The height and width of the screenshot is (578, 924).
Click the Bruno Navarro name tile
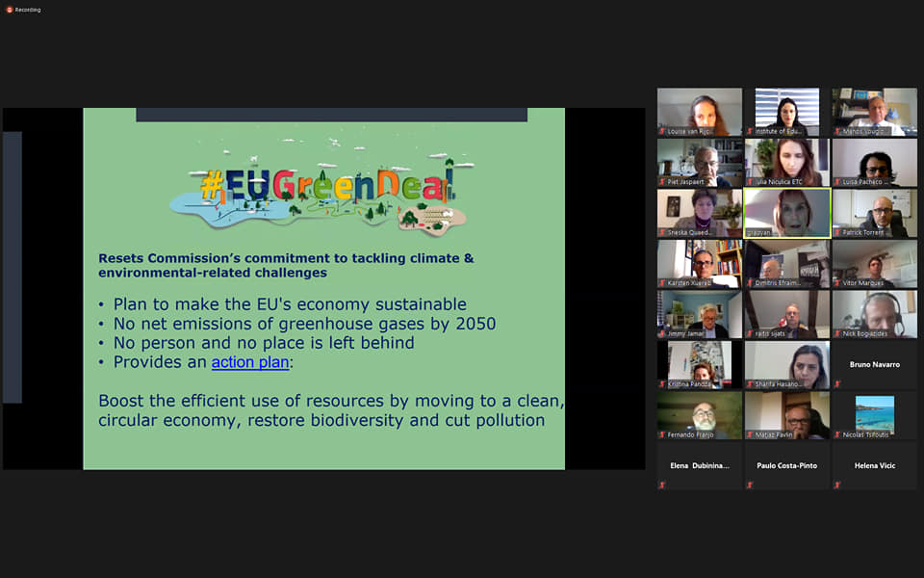pyautogui.click(x=874, y=365)
